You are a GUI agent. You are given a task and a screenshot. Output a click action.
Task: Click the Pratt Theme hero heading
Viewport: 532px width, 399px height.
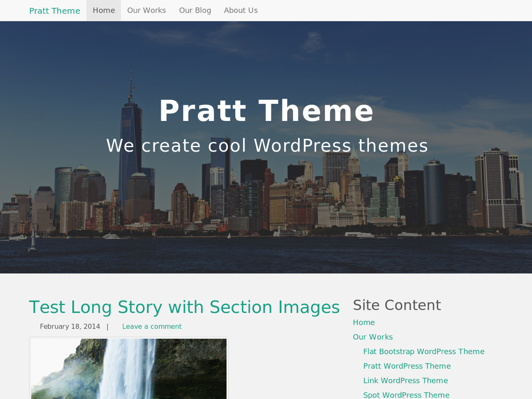click(266, 111)
